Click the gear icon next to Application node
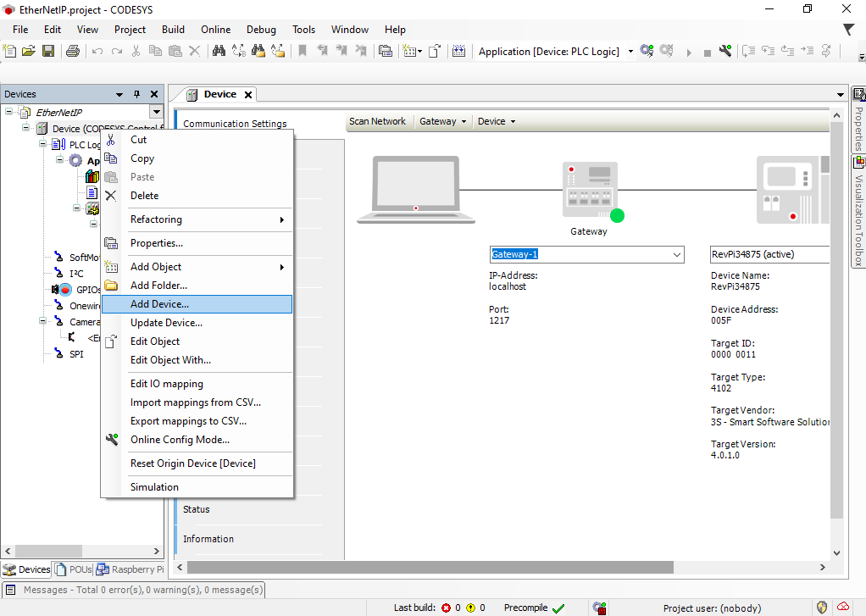The width and height of the screenshot is (866, 616). pos(76,161)
